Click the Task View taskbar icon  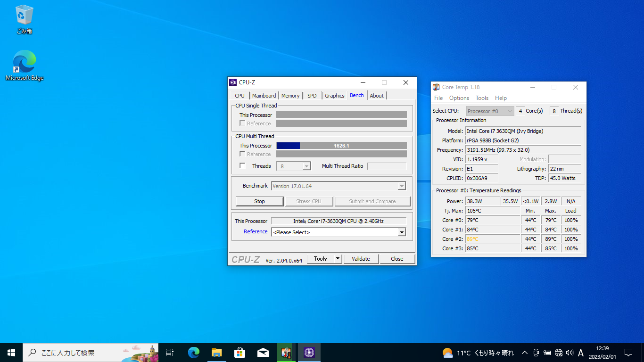pyautogui.click(x=170, y=352)
